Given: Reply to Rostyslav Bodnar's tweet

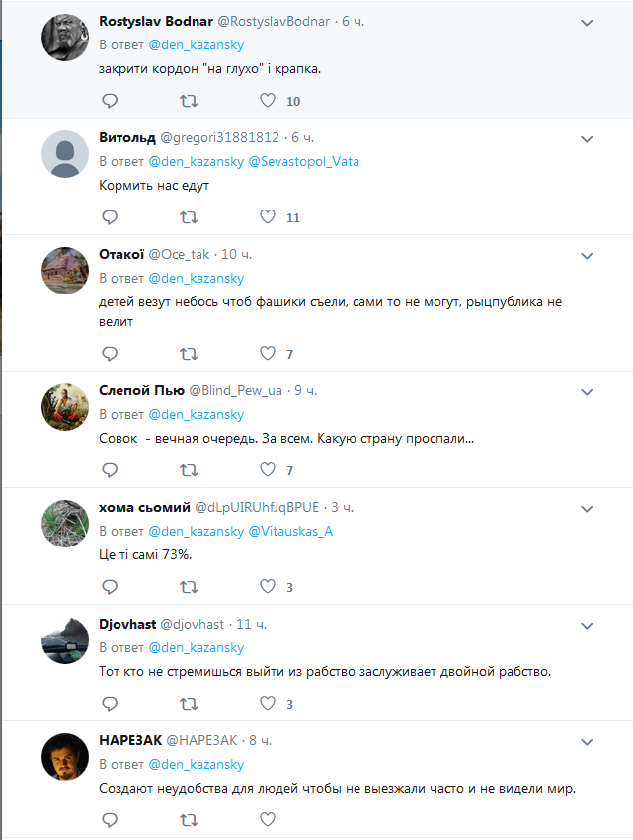Looking at the screenshot, I should click(110, 101).
